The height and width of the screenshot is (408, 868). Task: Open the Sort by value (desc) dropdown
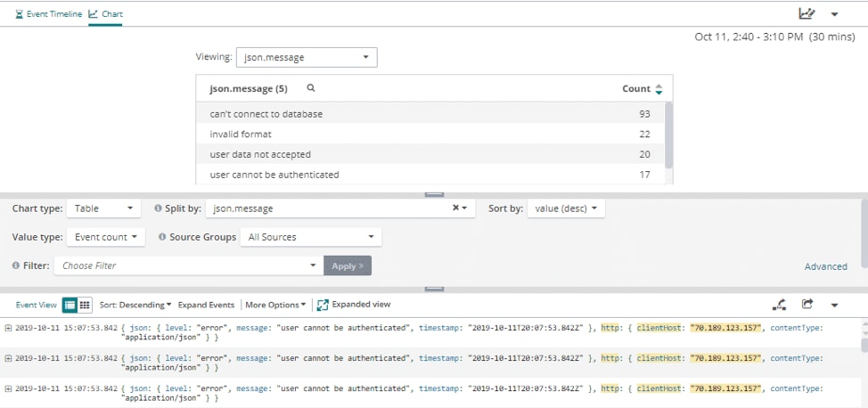click(566, 208)
